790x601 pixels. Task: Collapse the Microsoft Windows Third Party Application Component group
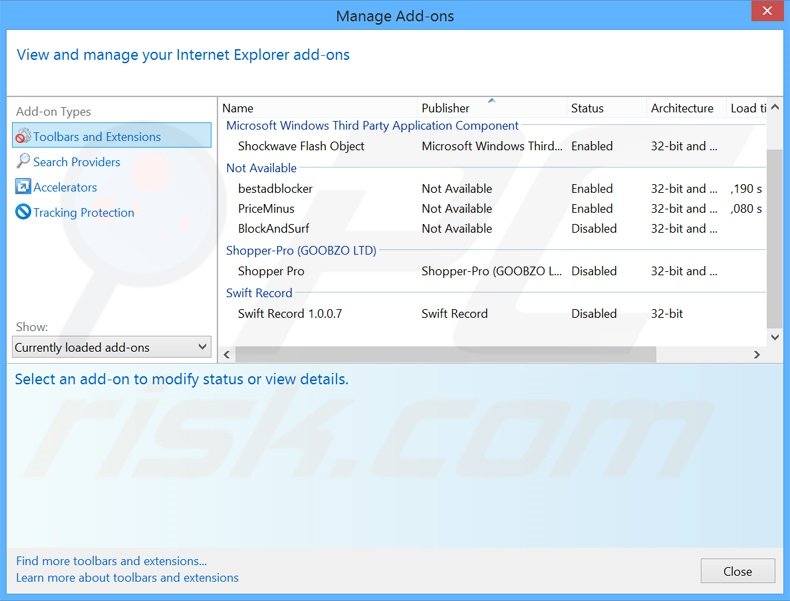(372, 125)
